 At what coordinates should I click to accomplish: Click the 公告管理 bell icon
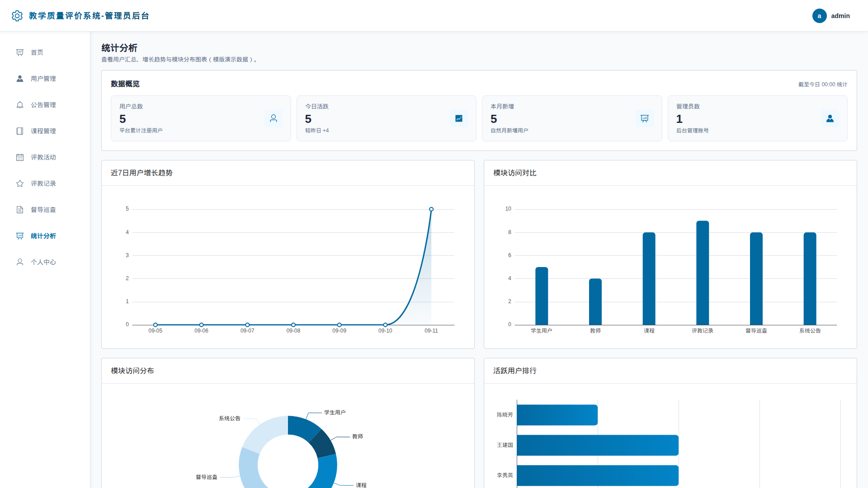[20, 105]
